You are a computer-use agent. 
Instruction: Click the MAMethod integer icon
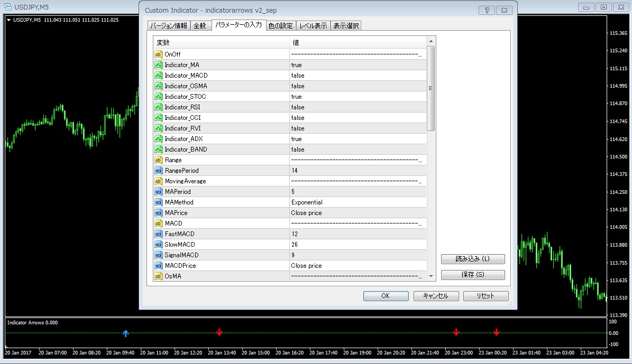[x=159, y=202]
